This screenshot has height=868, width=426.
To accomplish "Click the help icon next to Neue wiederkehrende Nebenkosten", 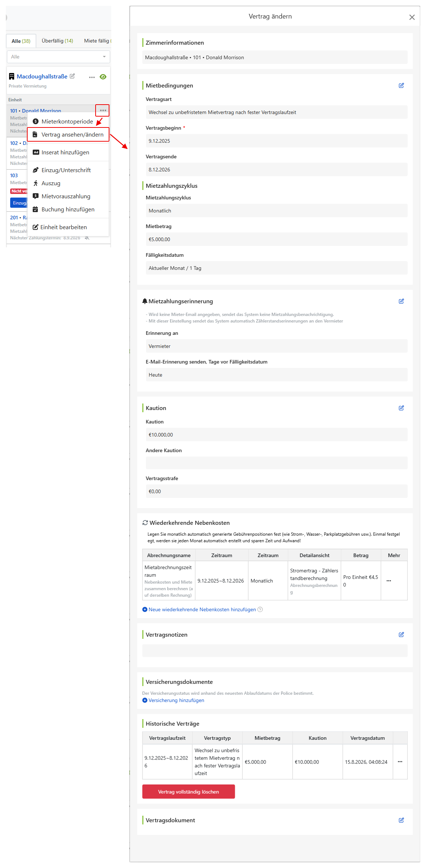I will [x=260, y=609].
